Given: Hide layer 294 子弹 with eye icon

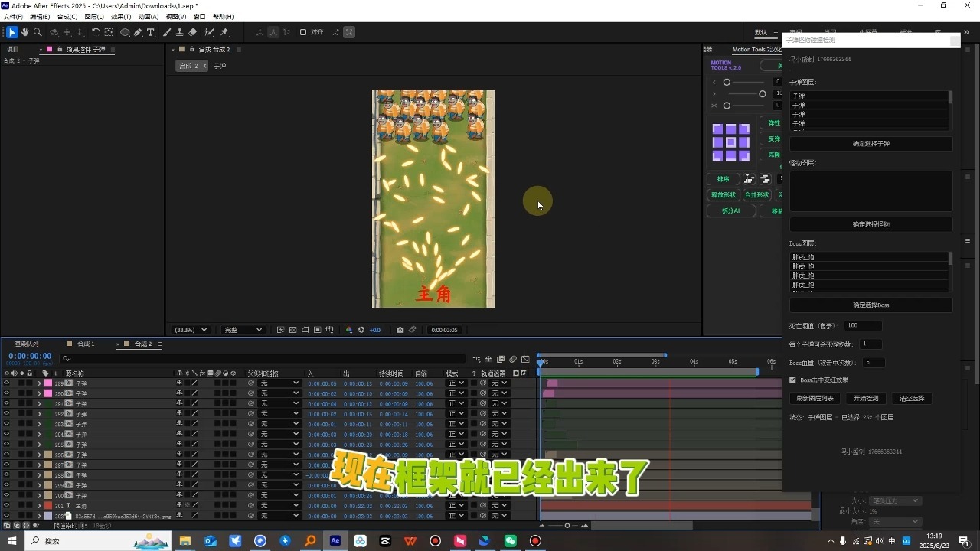Looking at the screenshot, I should click(x=6, y=434).
